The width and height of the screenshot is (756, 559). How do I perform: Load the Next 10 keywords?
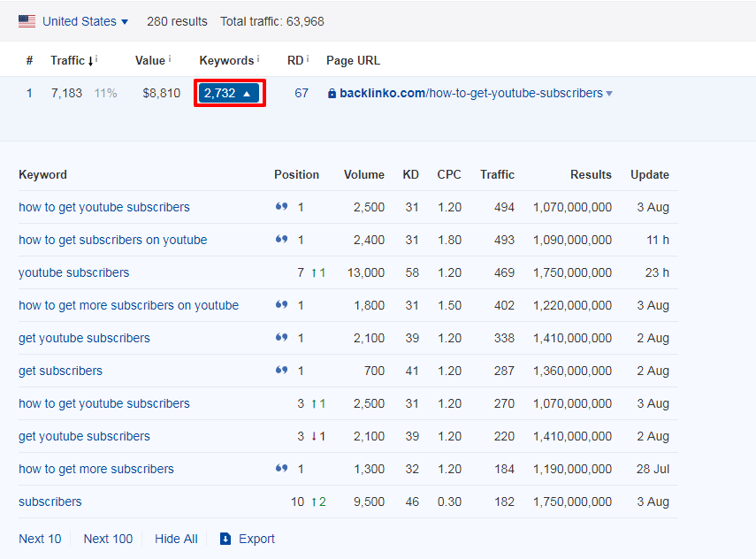click(x=40, y=539)
